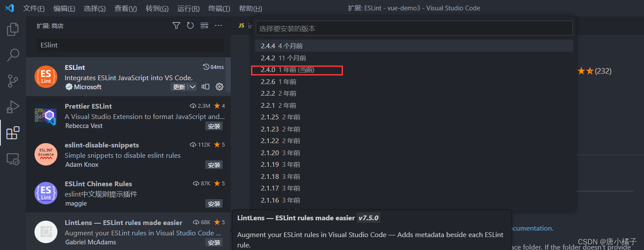Open the 转到(G) menu
Image resolution: width=644 pixels, height=250 pixels.
coord(157,8)
